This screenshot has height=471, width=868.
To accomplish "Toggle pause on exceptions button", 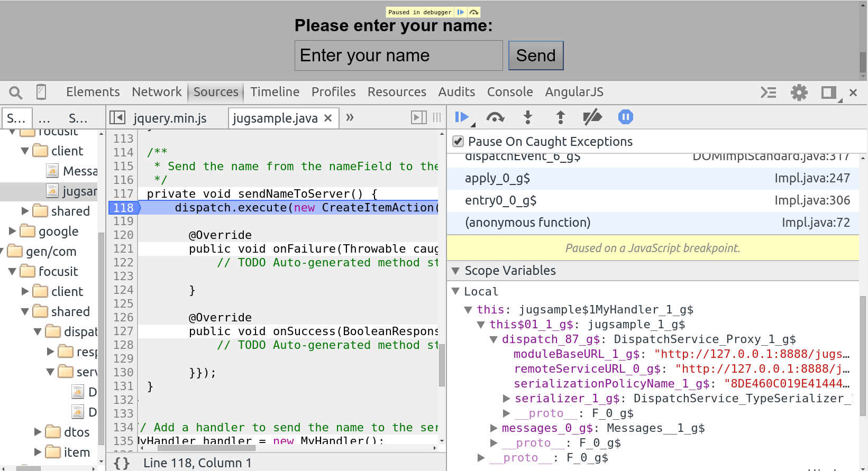I will (x=626, y=117).
